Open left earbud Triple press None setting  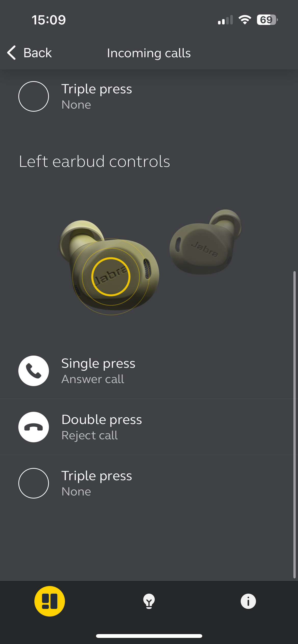pos(149,483)
